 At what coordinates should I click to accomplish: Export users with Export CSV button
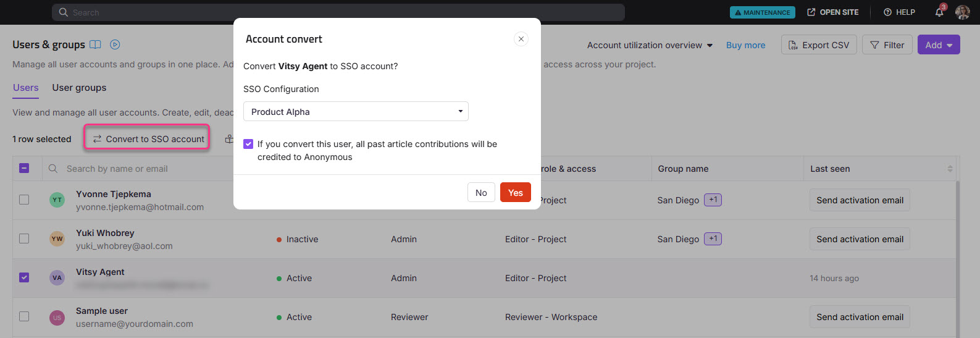pyautogui.click(x=819, y=45)
